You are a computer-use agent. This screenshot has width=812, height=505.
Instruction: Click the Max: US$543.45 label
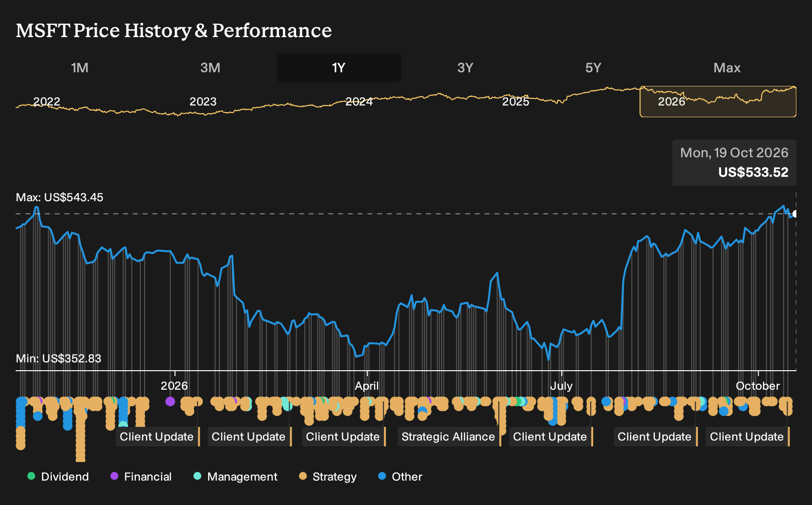coord(60,197)
